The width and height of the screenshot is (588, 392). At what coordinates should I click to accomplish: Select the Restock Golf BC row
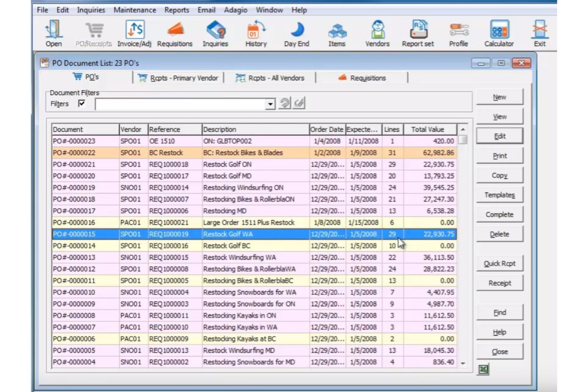(254, 245)
